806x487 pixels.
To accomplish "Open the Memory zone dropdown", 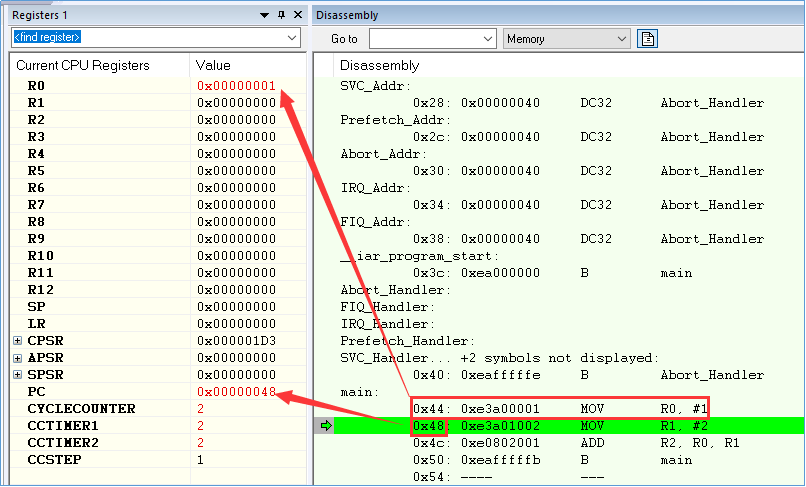I will tap(566, 39).
